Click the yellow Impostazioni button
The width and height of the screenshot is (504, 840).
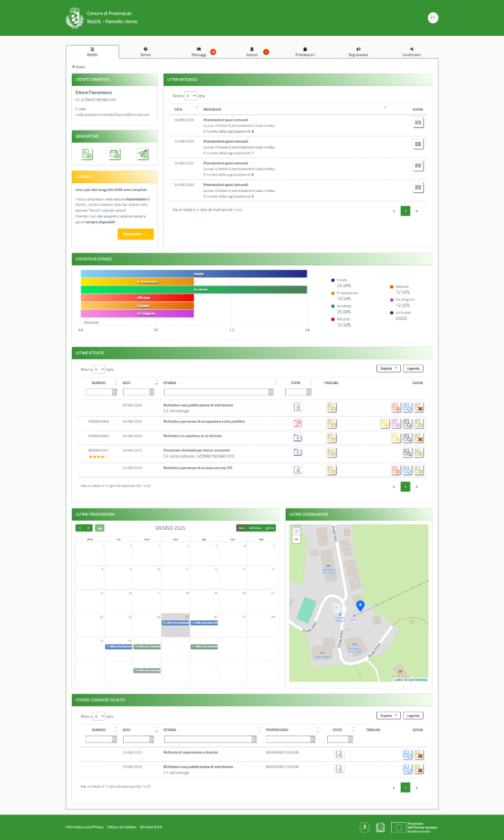click(135, 235)
